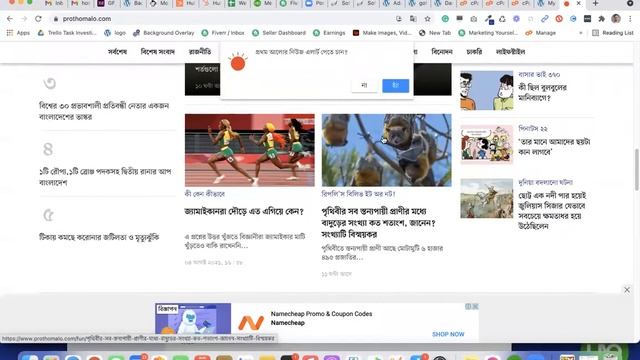Open the Marketing Yoursel... bookmark
Image resolution: width=640 pixels, height=360 pixels.
(488, 33)
